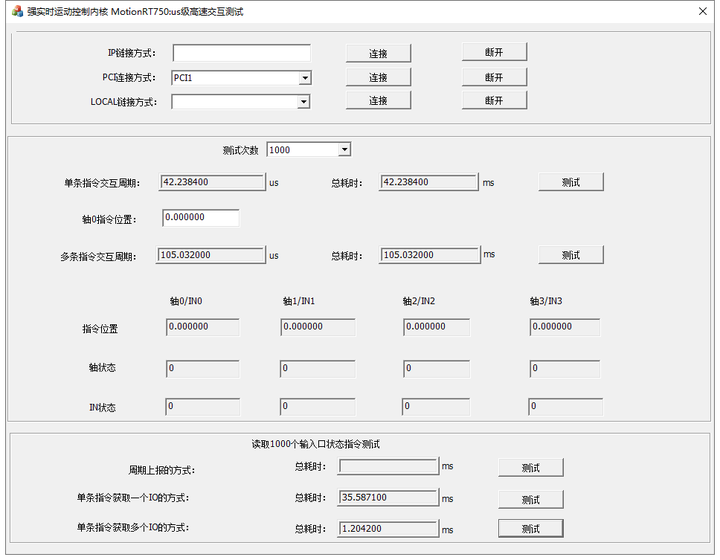
Task: Click the IP链接方式 input field
Action: pos(241,53)
